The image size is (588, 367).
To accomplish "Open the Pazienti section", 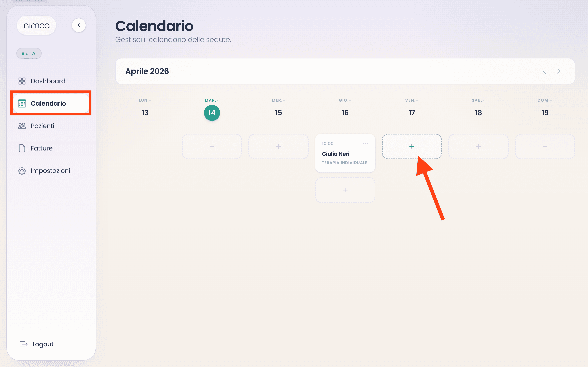I will pos(42,126).
